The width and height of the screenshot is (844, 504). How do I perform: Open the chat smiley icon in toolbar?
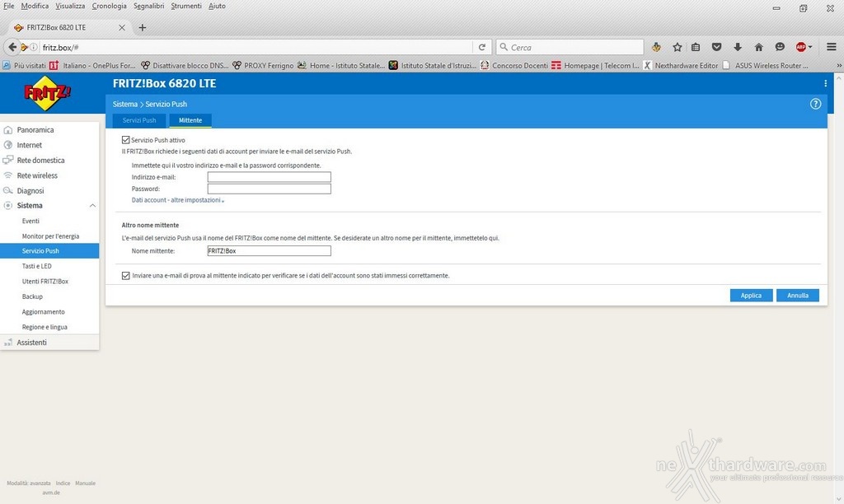[x=780, y=47]
